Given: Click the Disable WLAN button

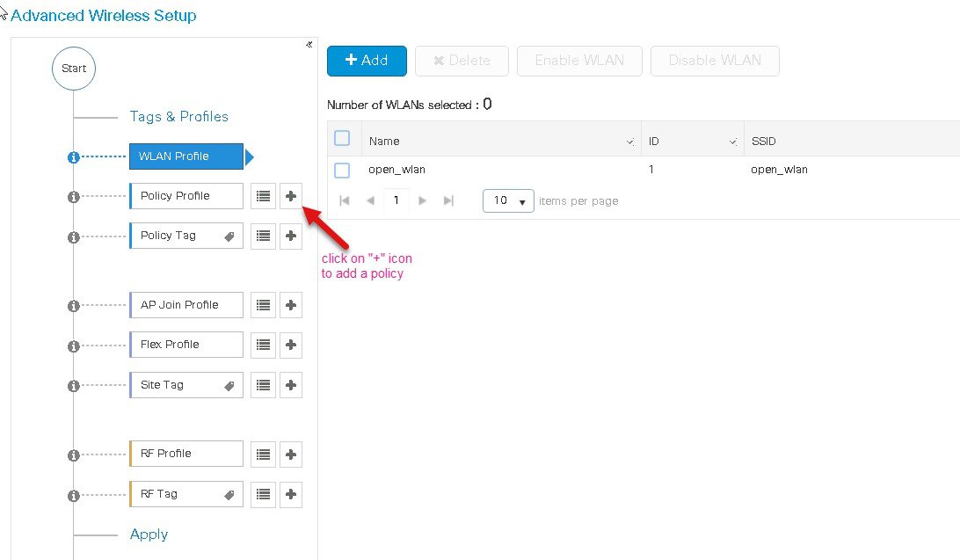Looking at the screenshot, I should click(715, 61).
